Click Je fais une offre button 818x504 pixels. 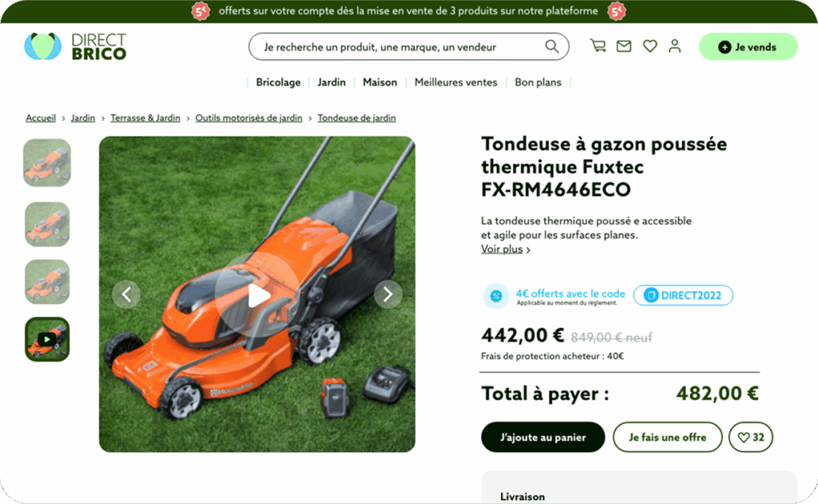click(x=667, y=437)
